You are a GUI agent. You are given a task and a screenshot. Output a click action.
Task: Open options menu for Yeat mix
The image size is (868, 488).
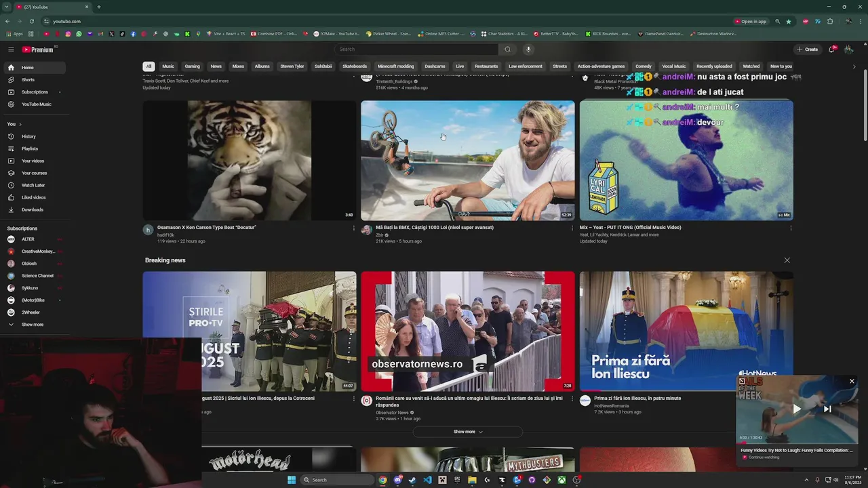pos(791,228)
